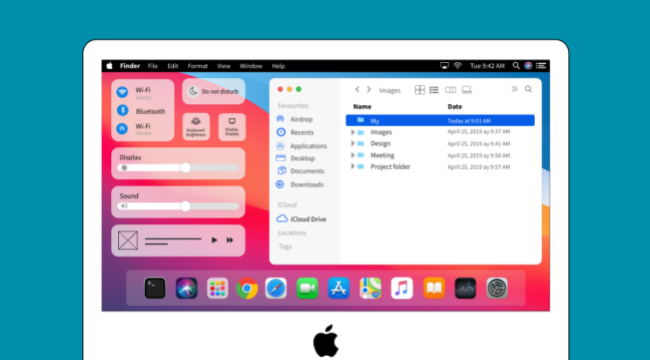650x360 pixels.
Task: Adjust the Sound volume slider
Action: coord(178,206)
